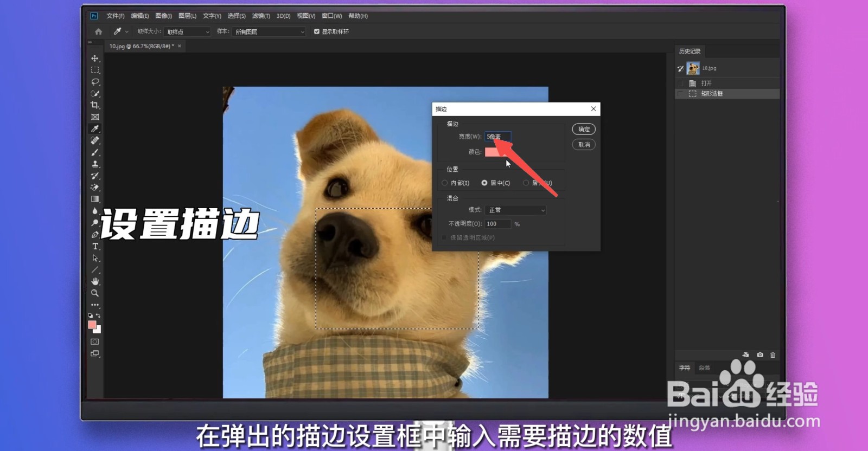Select the Gradient tool
This screenshot has height=451, width=868.
pyautogui.click(x=95, y=199)
